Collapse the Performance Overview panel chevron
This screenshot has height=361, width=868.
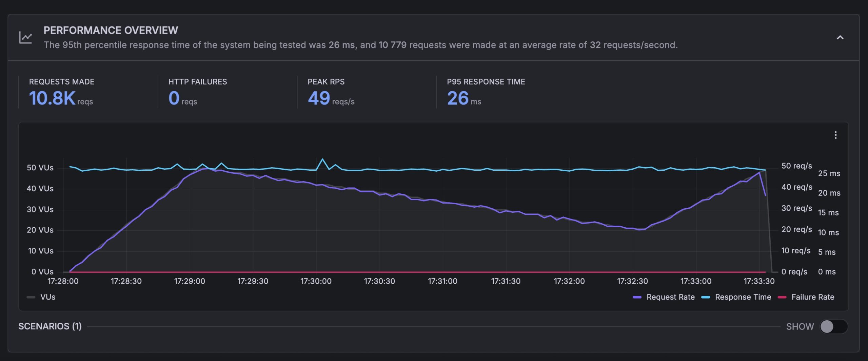tap(840, 38)
